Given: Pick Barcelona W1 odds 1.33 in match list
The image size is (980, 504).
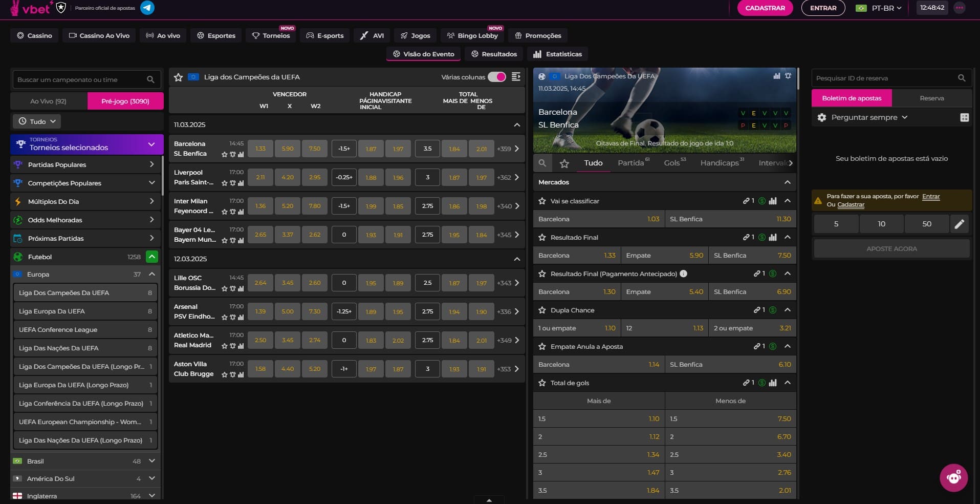Looking at the screenshot, I should click(260, 149).
